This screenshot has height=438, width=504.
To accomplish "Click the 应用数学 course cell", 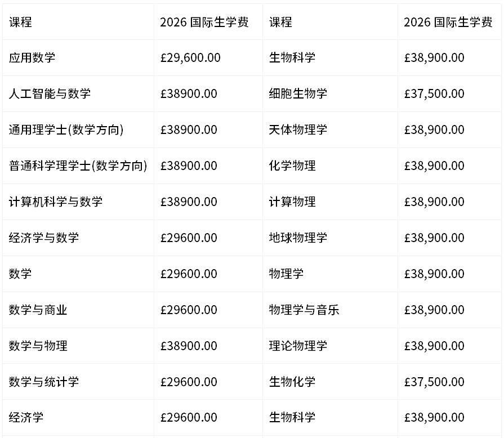I will 32,57.
